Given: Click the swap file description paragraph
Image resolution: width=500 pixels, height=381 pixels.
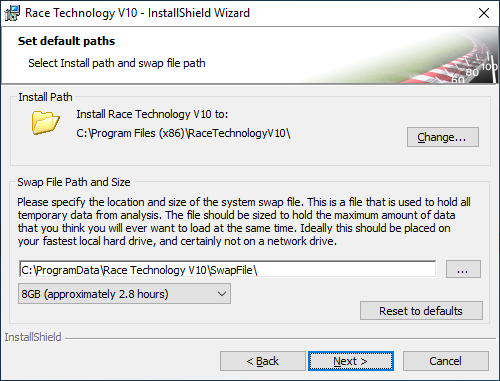Looking at the screenshot, I should pyautogui.click(x=244, y=221).
